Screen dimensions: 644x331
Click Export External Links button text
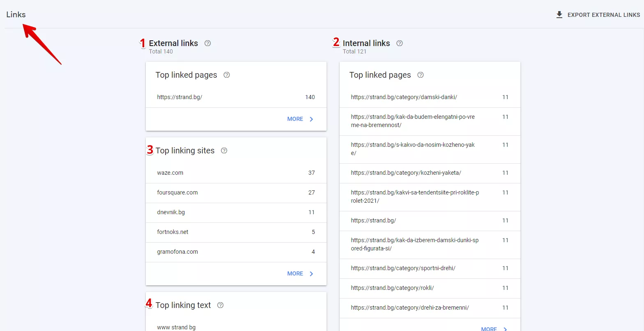(604, 15)
